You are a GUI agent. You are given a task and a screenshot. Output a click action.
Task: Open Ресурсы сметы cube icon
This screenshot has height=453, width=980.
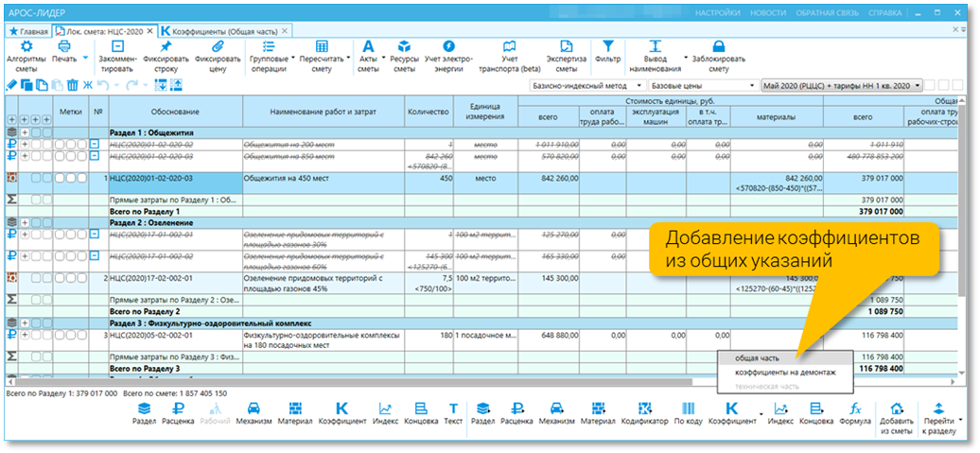click(404, 46)
